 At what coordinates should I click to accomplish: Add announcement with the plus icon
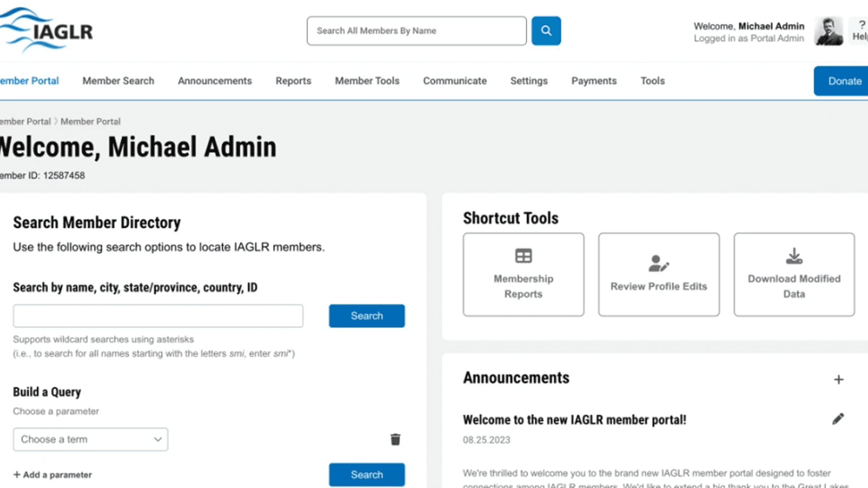point(838,380)
